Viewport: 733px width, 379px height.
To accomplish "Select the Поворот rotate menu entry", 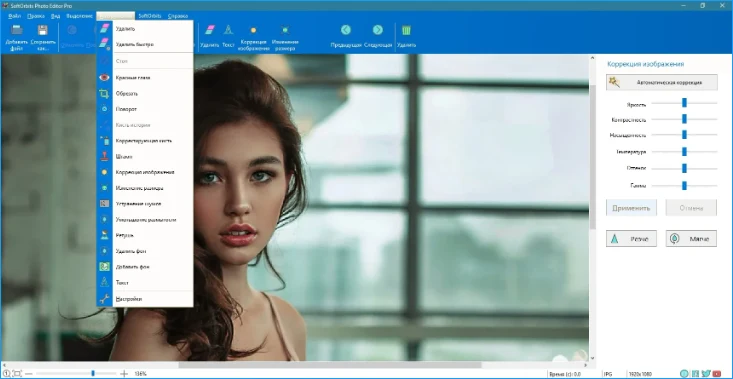I will pos(145,109).
